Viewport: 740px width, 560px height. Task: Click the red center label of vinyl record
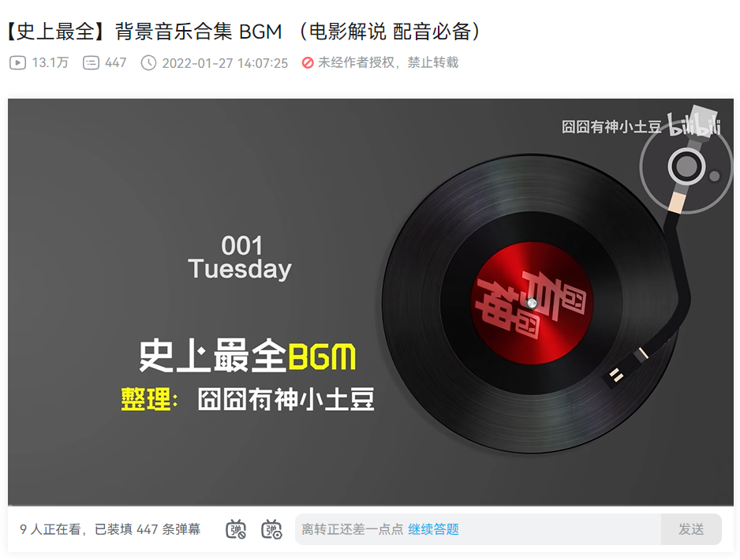tap(532, 303)
